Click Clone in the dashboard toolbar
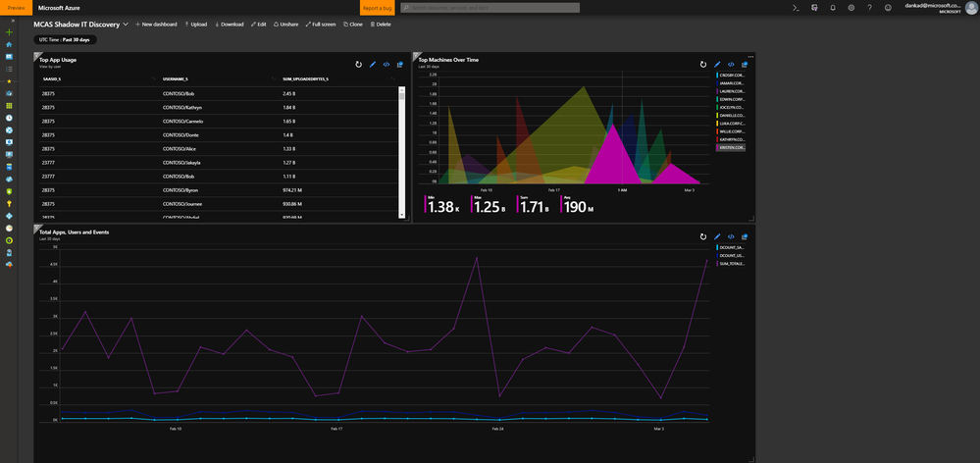The image size is (980, 463). (x=352, y=25)
